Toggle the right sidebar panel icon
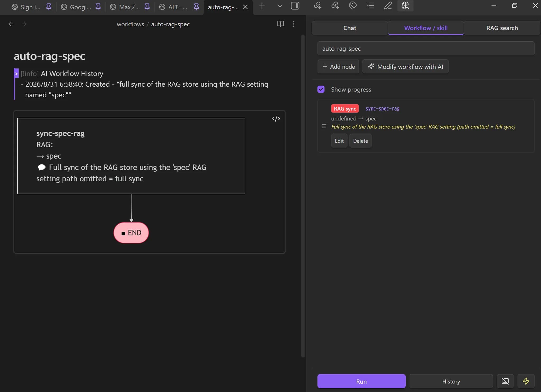 pyautogui.click(x=295, y=6)
